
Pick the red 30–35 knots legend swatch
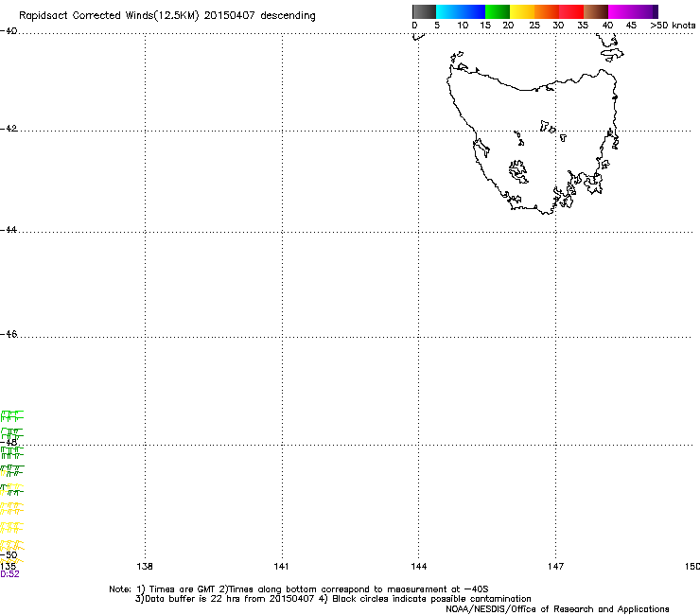point(571,11)
